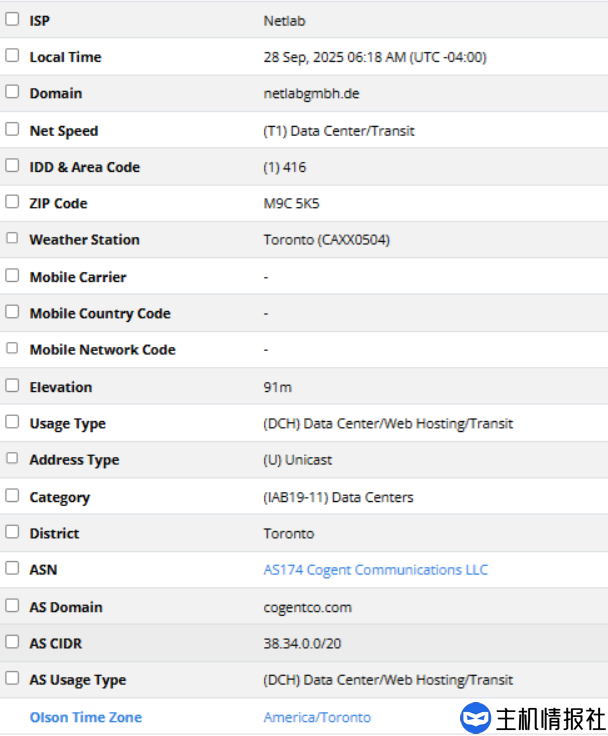Tick the Local Time checkbox

click(12, 56)
